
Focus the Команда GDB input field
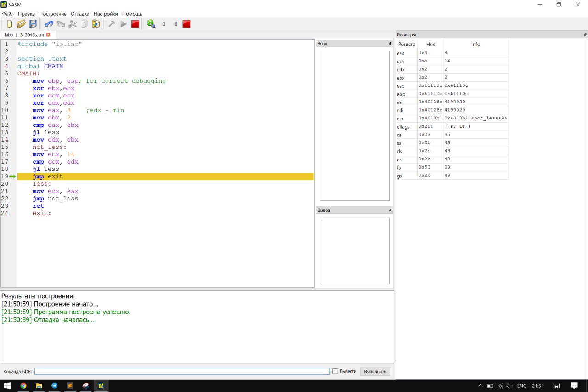[182, 371]
